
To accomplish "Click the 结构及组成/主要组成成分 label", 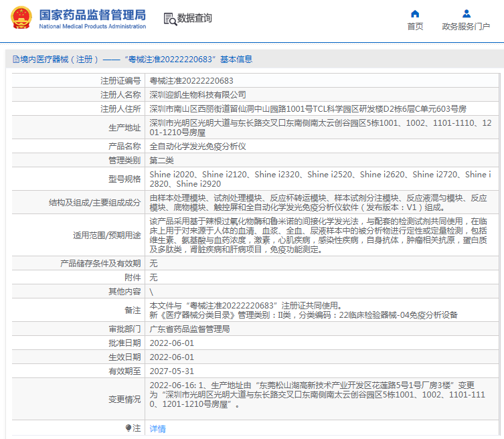I will pos(94,203).
